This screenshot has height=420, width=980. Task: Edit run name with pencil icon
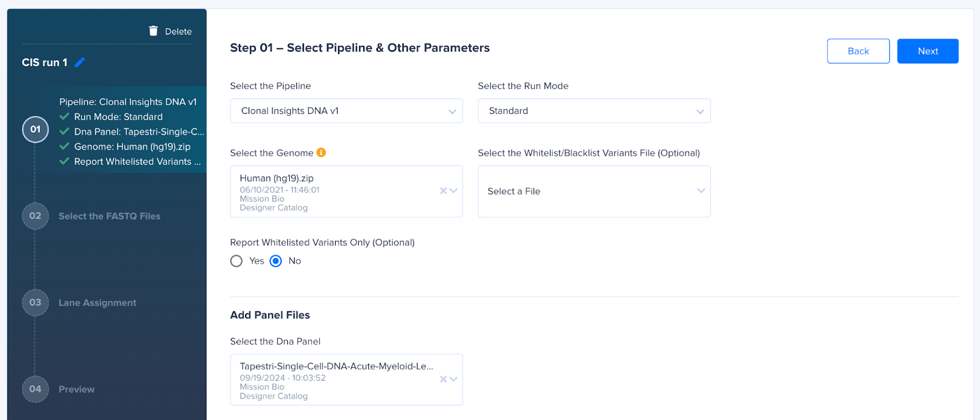(x=80, y=63)
